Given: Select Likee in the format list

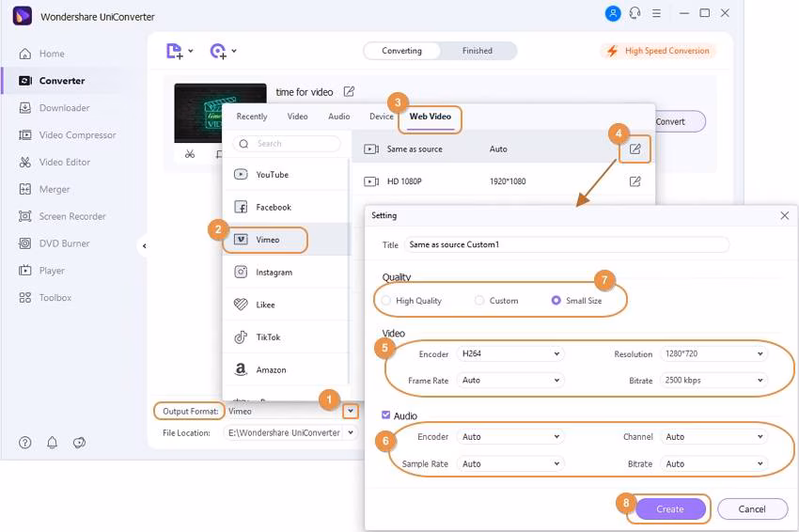Looking at the screenshot, I should pyautogui.click(x=286, y=305).
